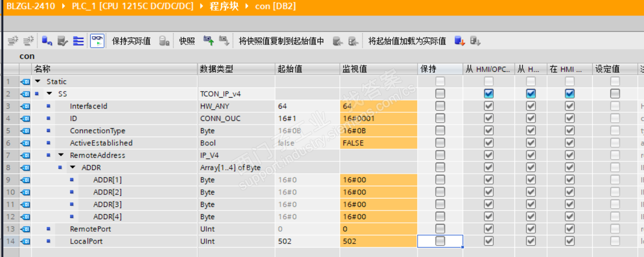
Task: Click the 设定值 column header
Action: [x=615, y=69]
